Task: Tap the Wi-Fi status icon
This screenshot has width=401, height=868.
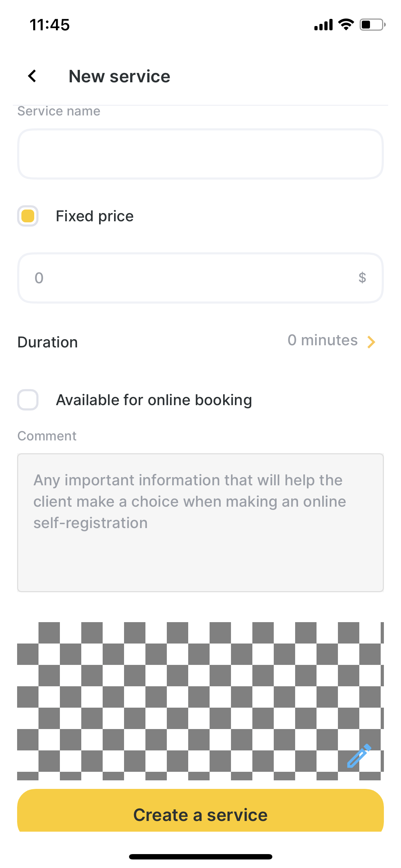Action: coord(346,25)
